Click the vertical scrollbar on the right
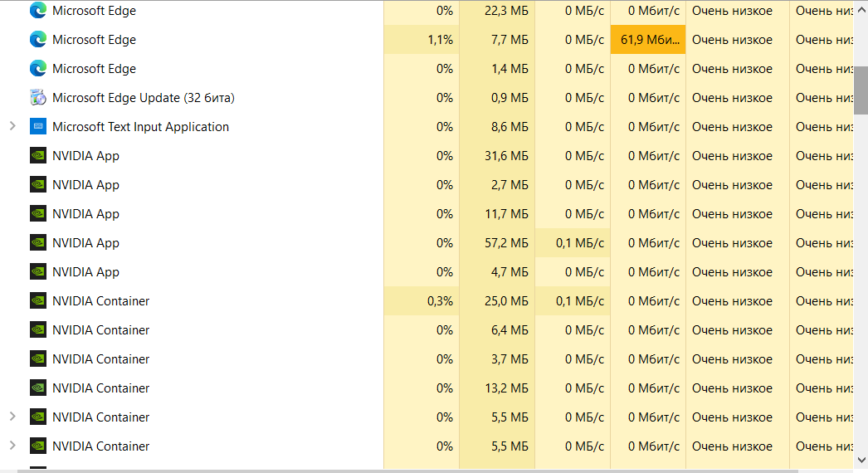Viewport: 868px width, 473px height. 861,91
